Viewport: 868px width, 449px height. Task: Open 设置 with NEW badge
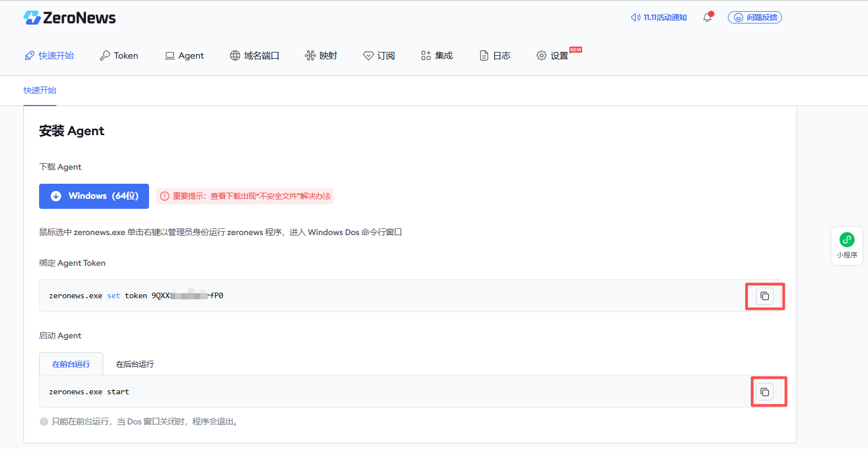click(x=553, y=56)
